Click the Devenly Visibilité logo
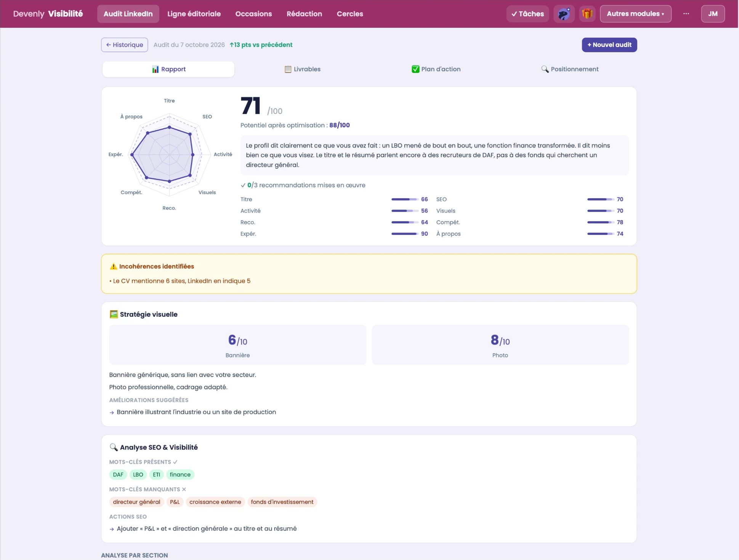 tap(48, 14)
